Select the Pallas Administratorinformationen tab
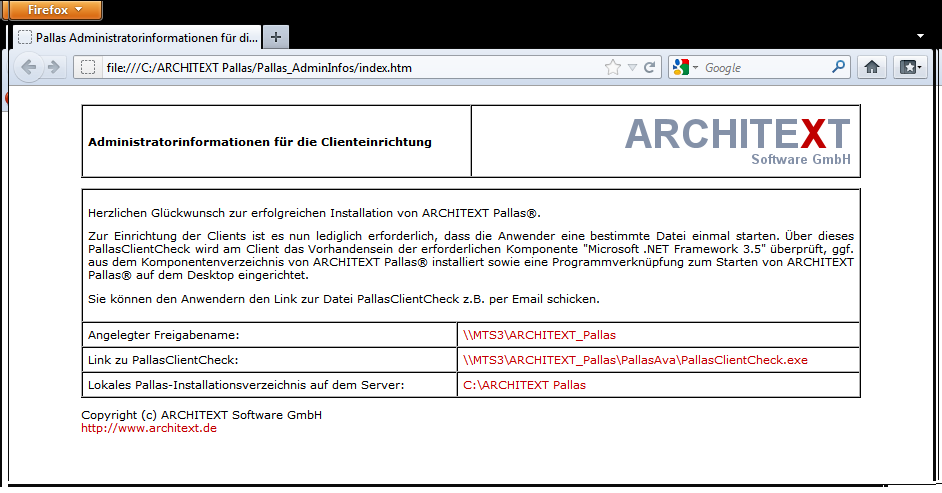This screenshot has width=942, height=493. click(x=138, y=37)
